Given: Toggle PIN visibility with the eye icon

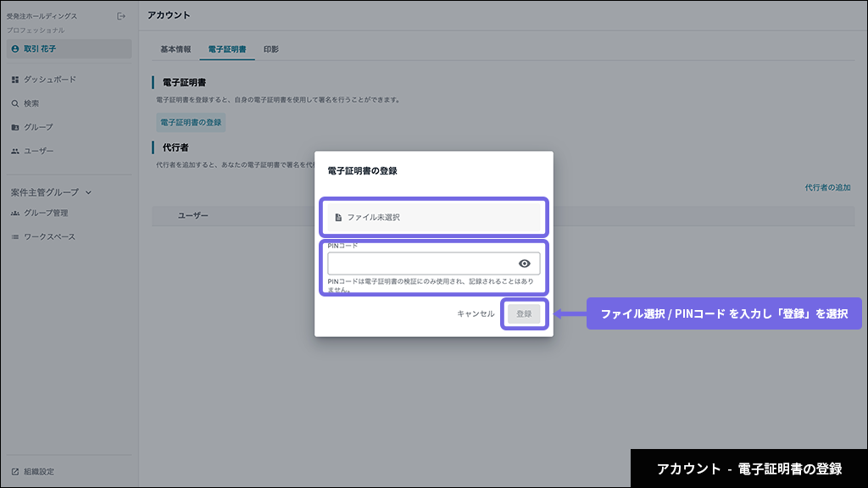Looking at the screenshot, I should coord(524,263).
